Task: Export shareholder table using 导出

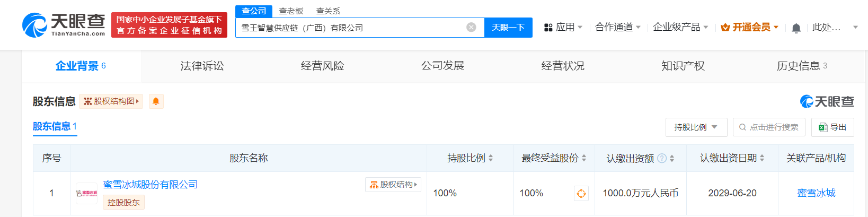Action: pos(832,127)
